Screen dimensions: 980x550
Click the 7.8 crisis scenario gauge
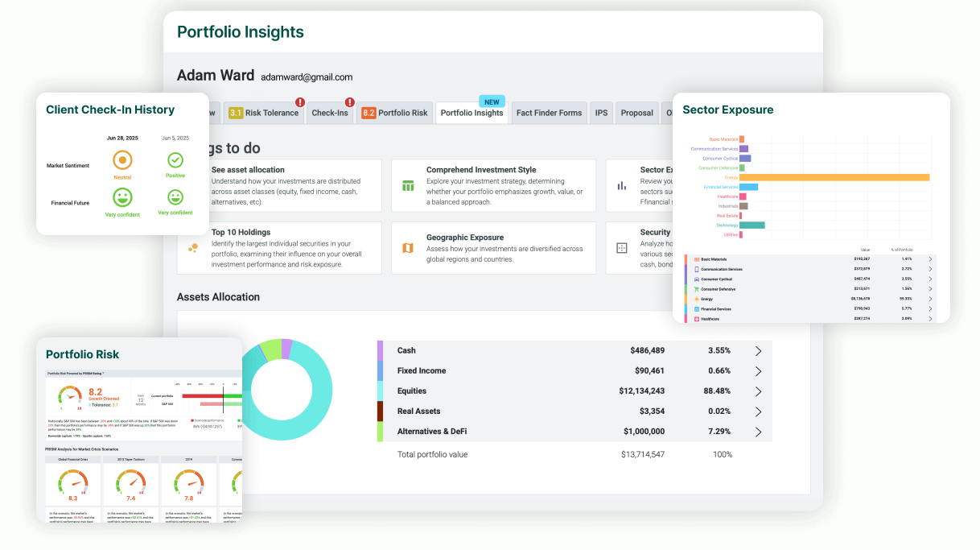189,483
